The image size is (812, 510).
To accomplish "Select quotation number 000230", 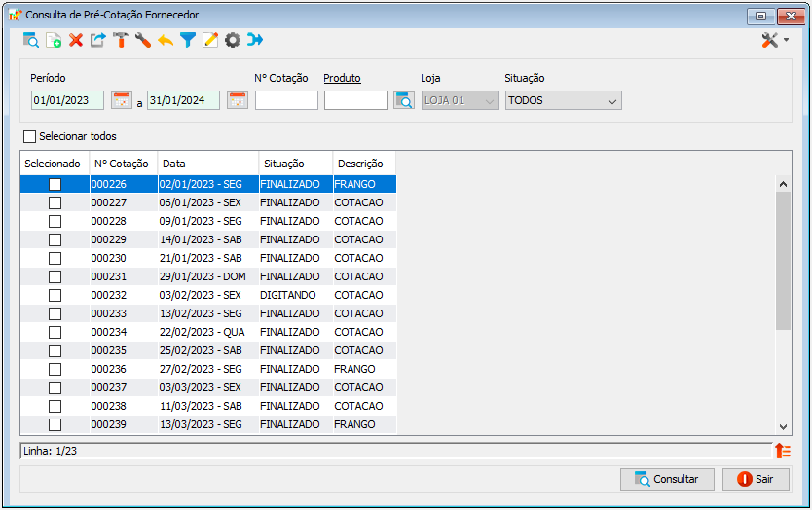I will [x=124, y=258].
